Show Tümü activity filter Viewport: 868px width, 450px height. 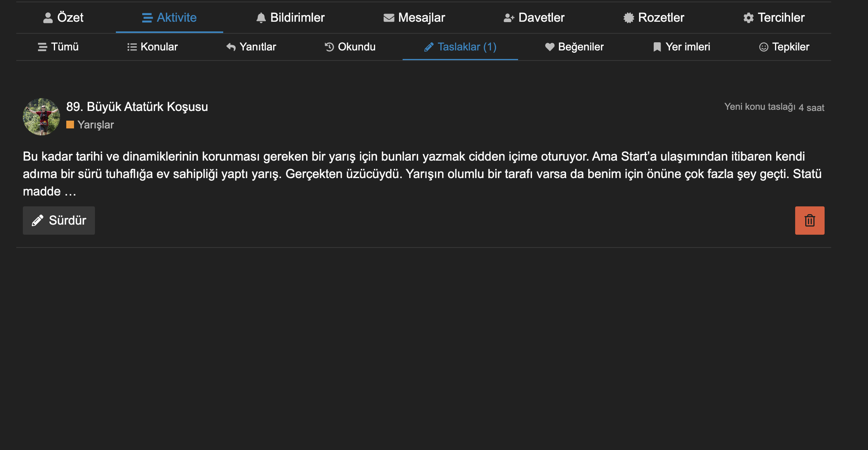pyautogui.click(x=59, y=47)
